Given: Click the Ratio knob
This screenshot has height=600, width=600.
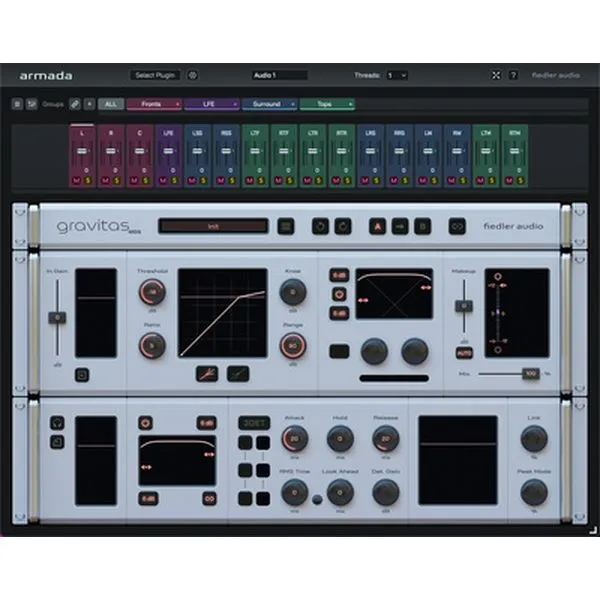Looking at the screenshot, I should 152,346.
